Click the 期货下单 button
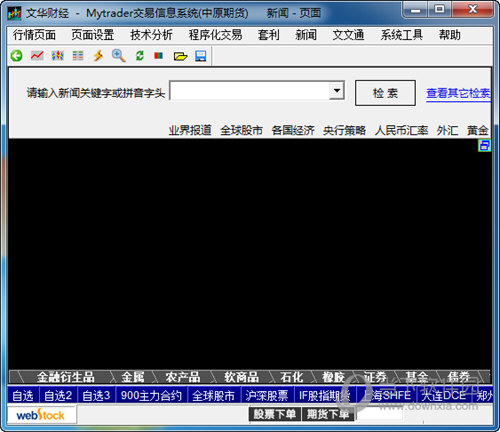The image size is (500, 432). [x=328, y=414]
